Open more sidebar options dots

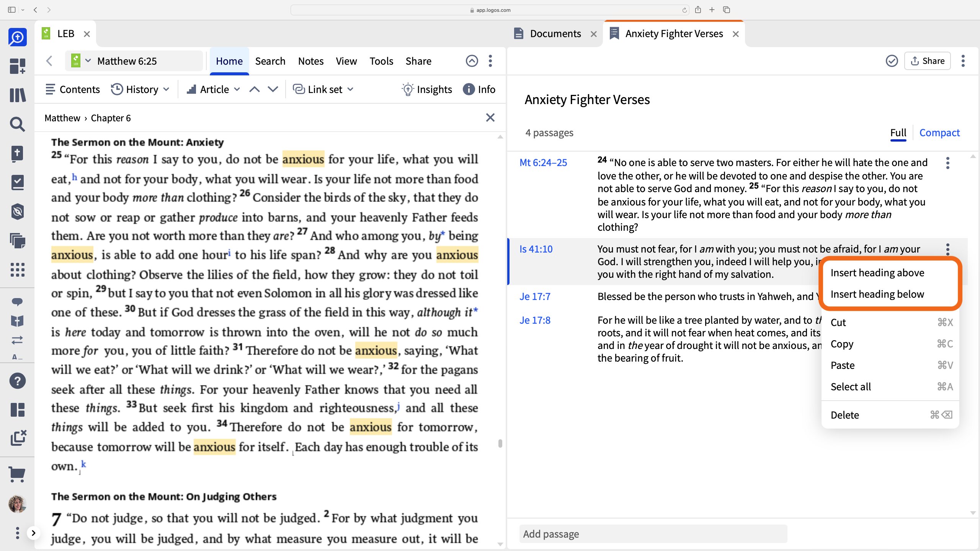click(17, 533)
